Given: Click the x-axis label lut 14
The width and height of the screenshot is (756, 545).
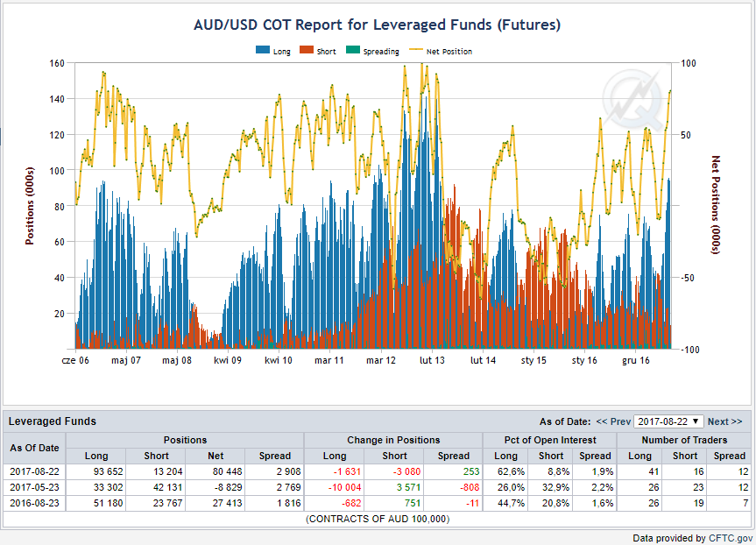Looking at the screenshot, I should click(483, 360).
